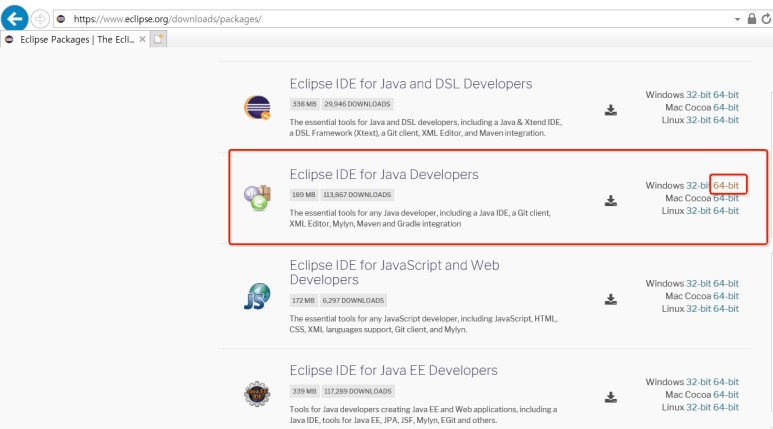This screenshot has height=429, width=773.
Task: Download JavaScript and Web Linux 64-bit
Action: click(726, 309)
